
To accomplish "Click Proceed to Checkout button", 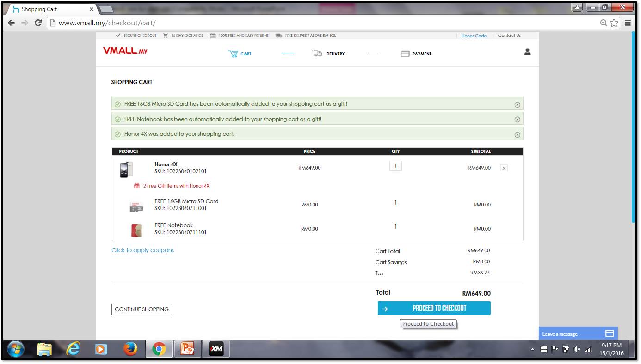I will (x=434, y=308).
